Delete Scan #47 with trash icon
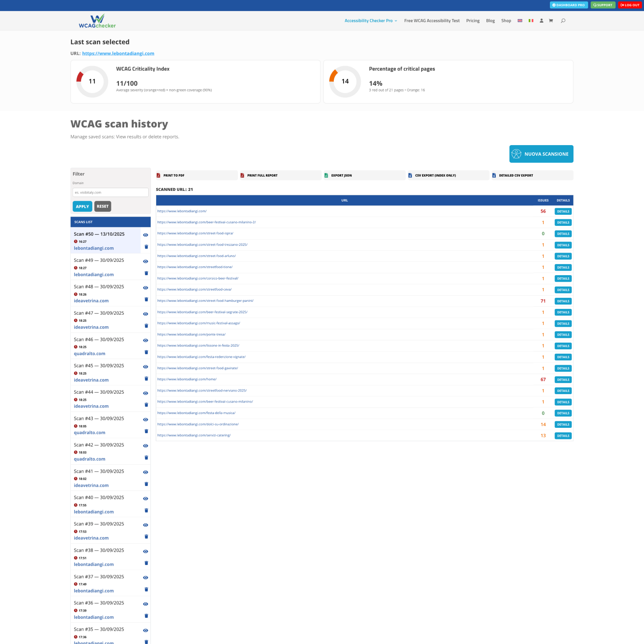Image resolution: width=644 pixels, height=644 pixels. tap(146, 326)
